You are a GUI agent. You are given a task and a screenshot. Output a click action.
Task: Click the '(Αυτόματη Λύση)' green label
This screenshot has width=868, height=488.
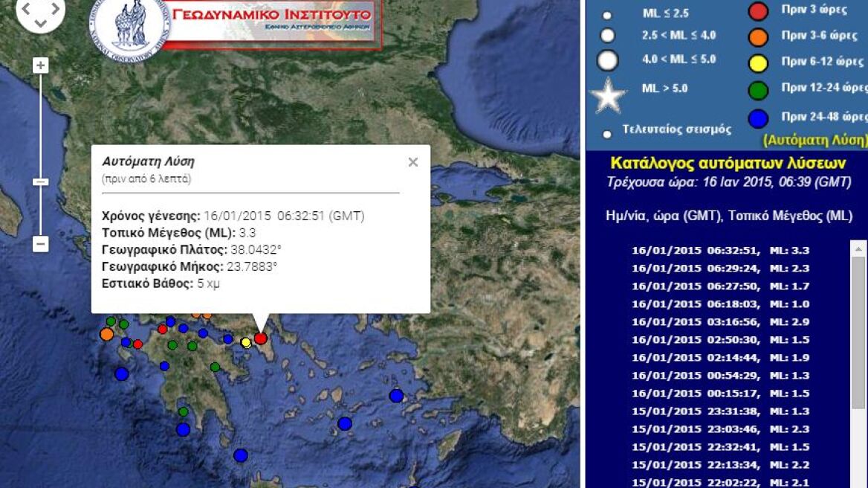pos(813,138)
